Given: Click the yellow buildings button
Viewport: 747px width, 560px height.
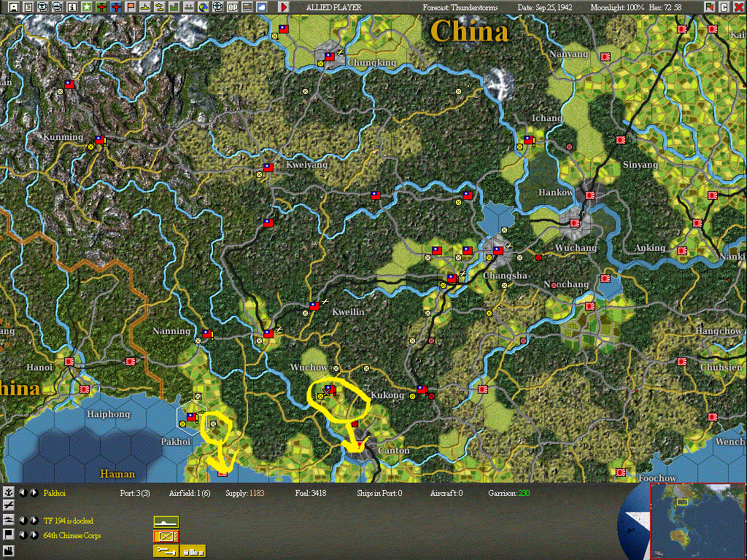Looking at the screenshot, I should (x=193, y=551).
